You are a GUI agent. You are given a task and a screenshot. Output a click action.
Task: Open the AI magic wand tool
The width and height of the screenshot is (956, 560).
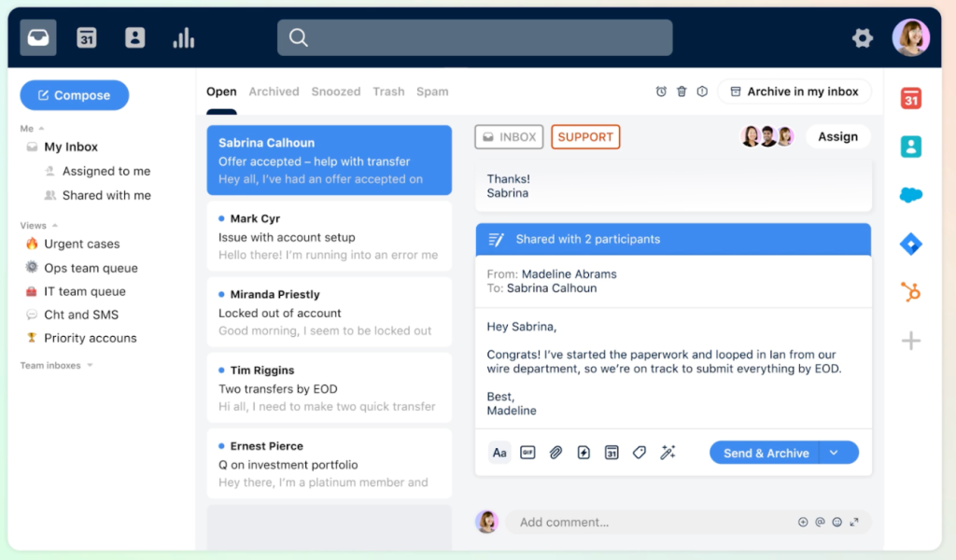[x=668, y=452]
